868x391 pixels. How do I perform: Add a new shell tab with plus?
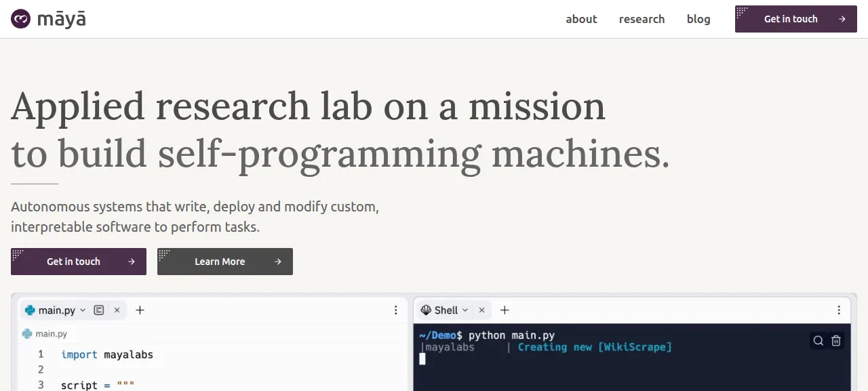coord(505,310)
